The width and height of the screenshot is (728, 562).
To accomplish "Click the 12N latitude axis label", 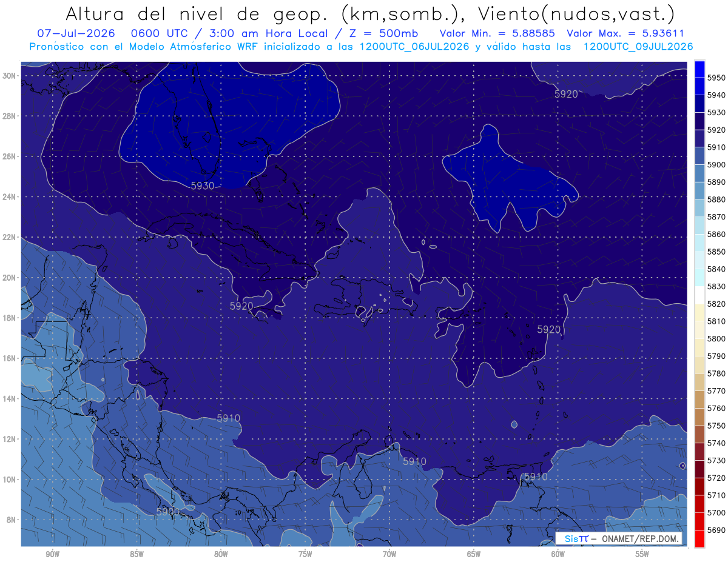I will (x=9, y=439).
